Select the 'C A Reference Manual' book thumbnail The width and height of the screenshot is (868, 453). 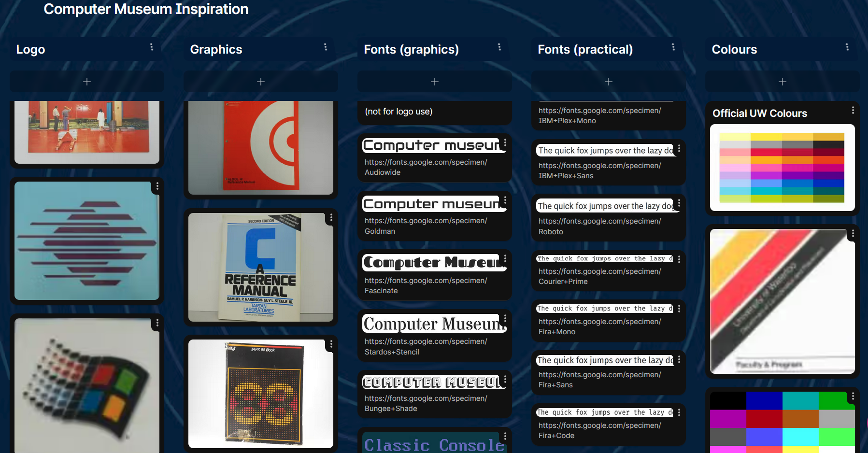[260, 267]
